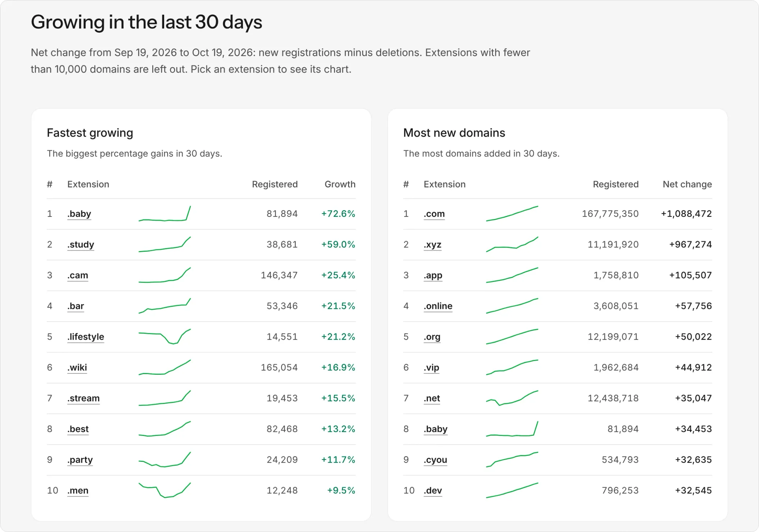Click the .party sparkline chart
759x532 pixels.
tap(165, 460)
